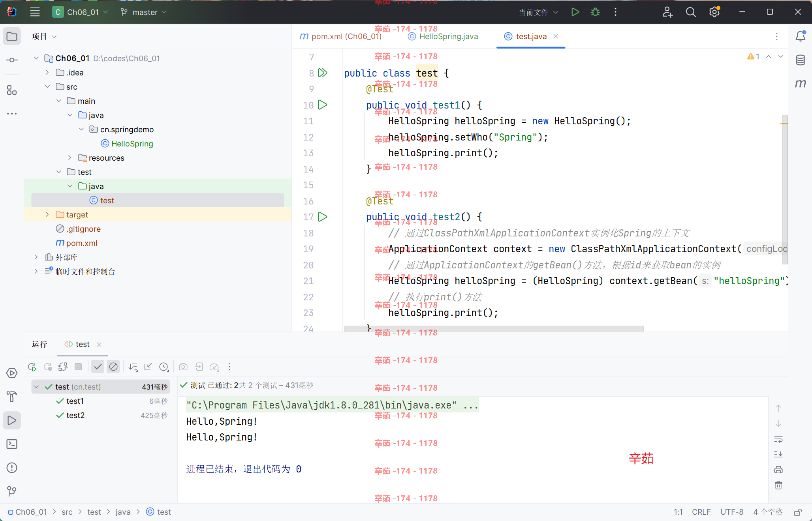Run the current file
Image resolution: width=812 pixels, height=521 pixels.
[x=575, y=12]
